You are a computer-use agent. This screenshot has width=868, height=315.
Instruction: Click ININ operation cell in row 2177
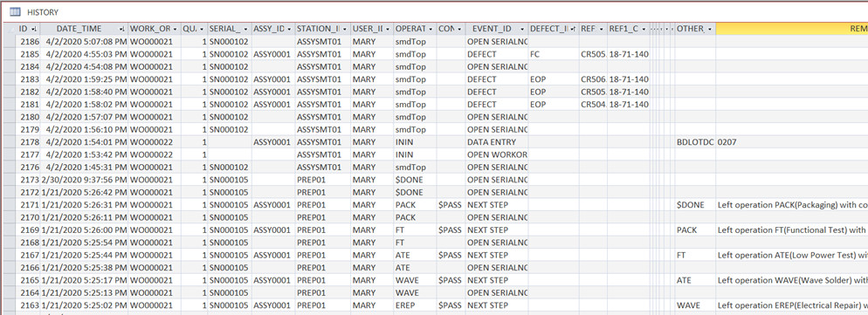pyautogui.click(x=415, y=154)
